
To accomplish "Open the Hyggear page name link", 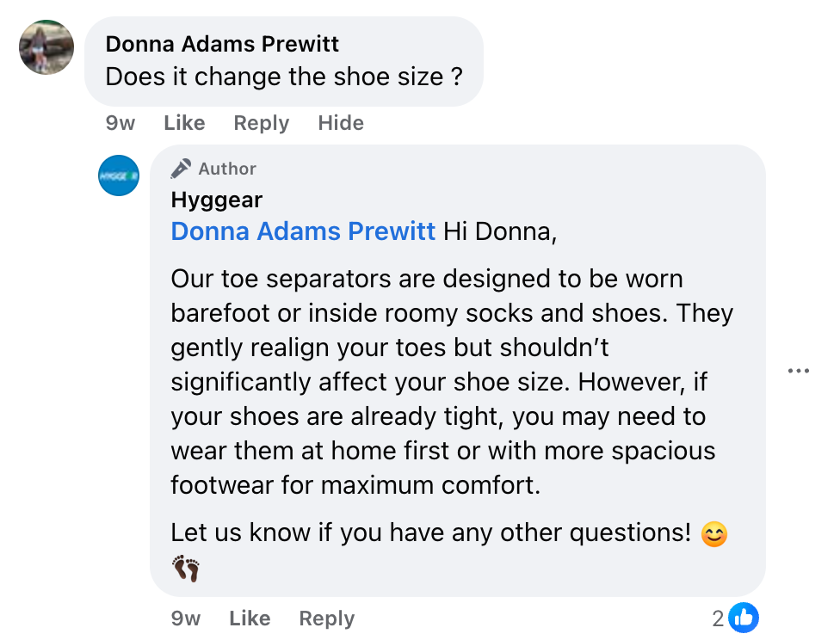I will coord(217,200).
